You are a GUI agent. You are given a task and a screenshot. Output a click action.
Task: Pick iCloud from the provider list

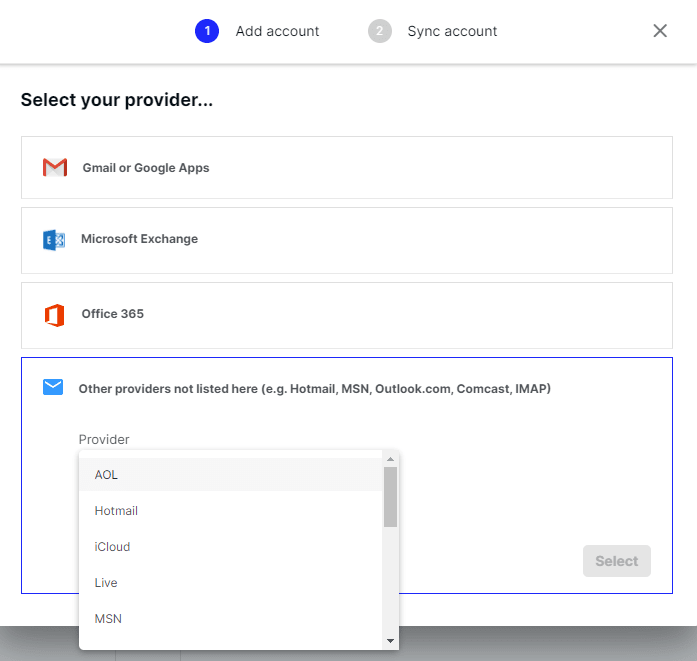231,547
